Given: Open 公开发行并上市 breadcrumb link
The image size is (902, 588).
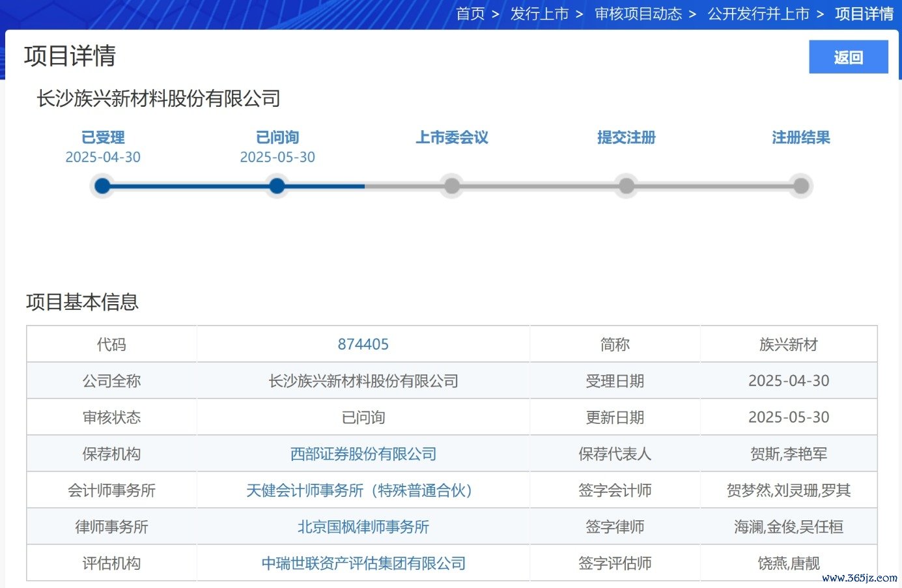Looking at the screenshot, I should (758, 14).
